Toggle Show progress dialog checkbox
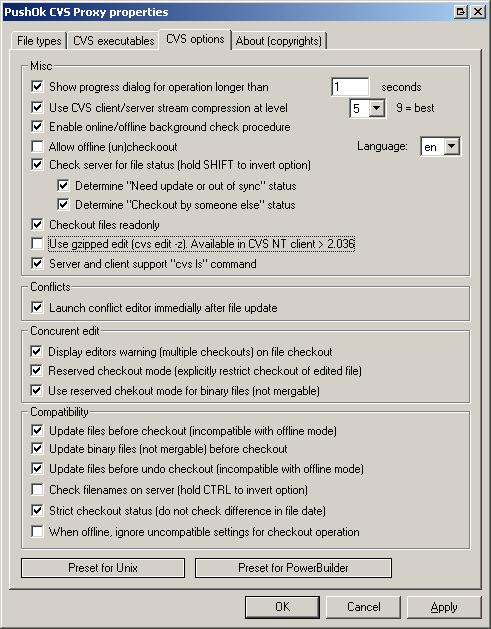Screen dimensions: 491x629 (37, 86)
